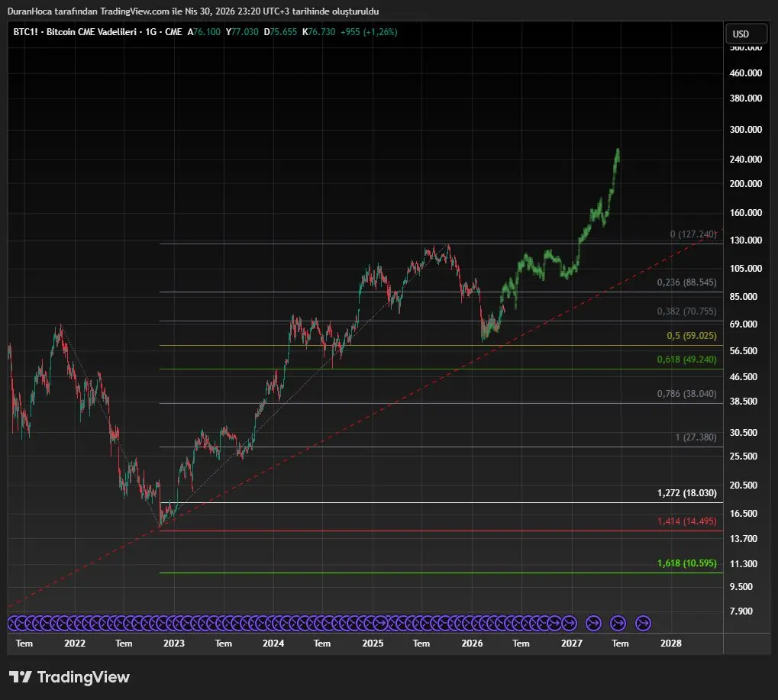Click the closing price value K76.730
This screenshot has width=778, height=700.
pyautogui.click(x=318, y=32)
